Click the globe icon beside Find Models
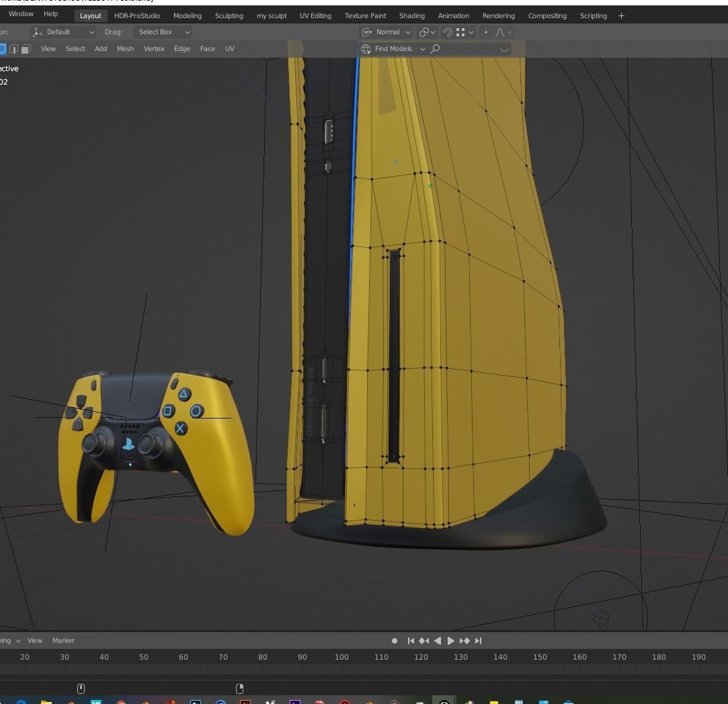Image resolution: width=728 pixels, height=704 pixels. pyautogui.click(x=366, y=49)
